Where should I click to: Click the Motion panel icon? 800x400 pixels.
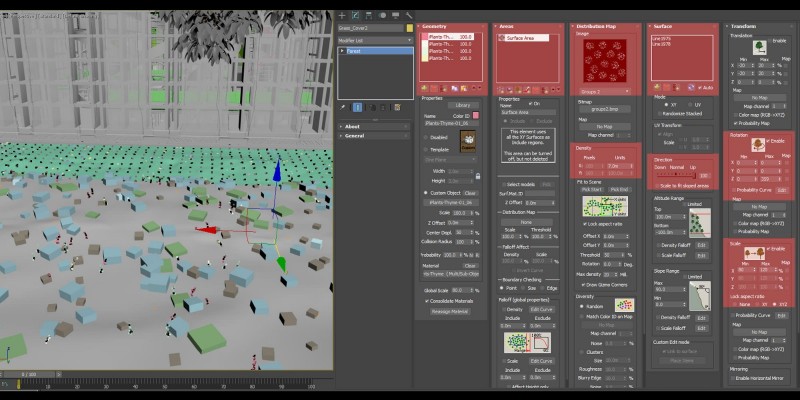pyautogui.click(x=382, y=16)
